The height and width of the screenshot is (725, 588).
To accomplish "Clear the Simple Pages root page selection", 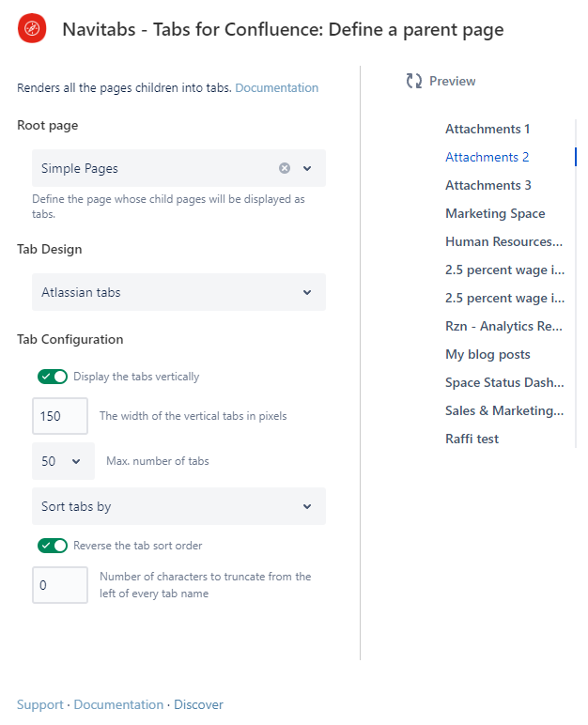I will tap(285, 168).
